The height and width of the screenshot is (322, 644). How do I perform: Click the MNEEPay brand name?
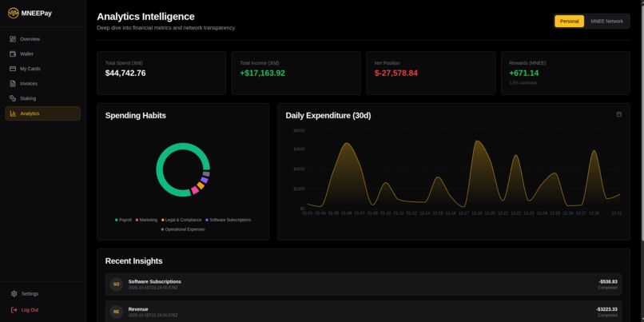(x=36, y=13)
